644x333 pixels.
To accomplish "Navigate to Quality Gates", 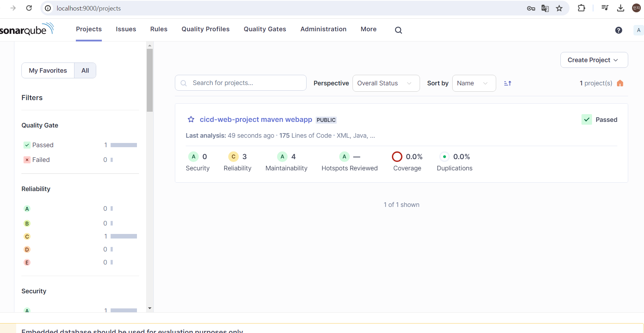I will 265,29.
